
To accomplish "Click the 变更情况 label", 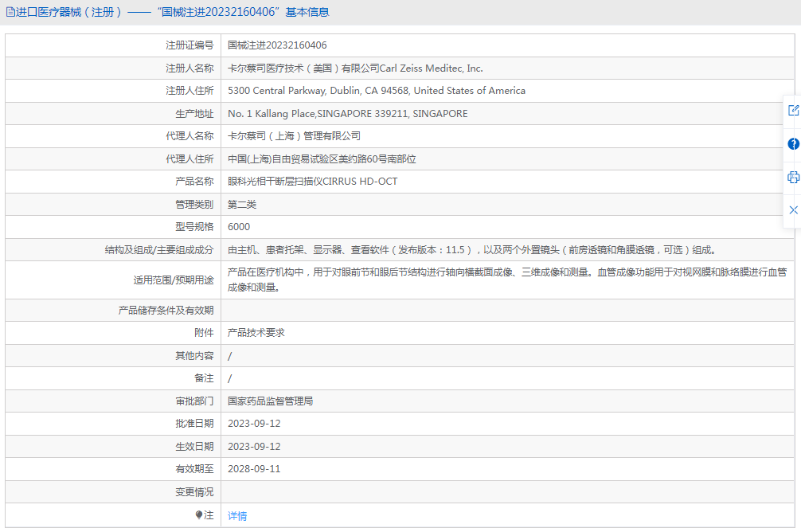I will 194,492.
